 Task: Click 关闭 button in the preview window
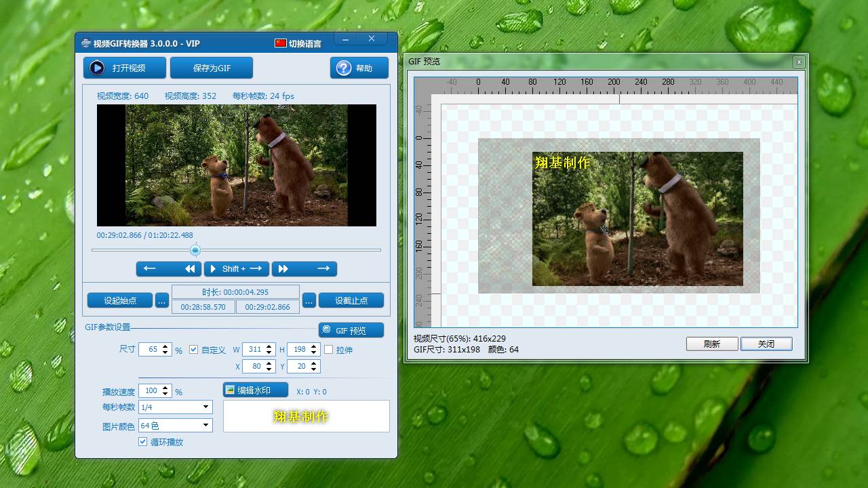click(766, 344)
